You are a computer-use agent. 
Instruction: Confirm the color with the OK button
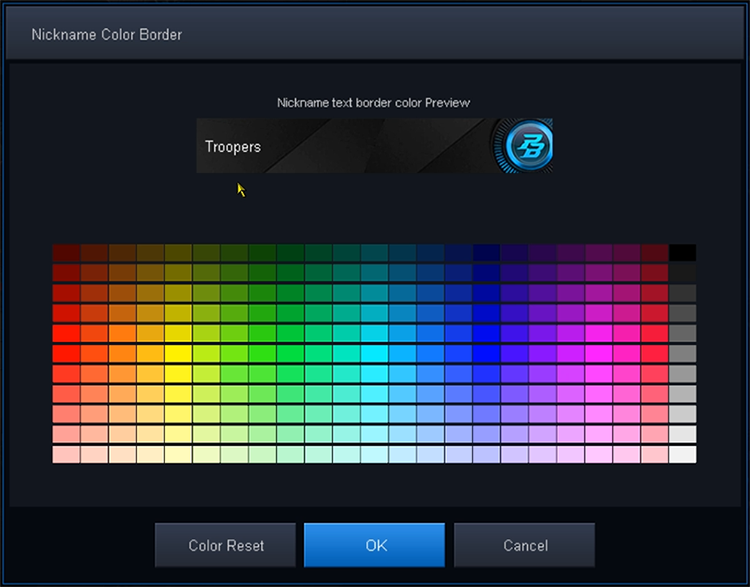click(375, 545)
